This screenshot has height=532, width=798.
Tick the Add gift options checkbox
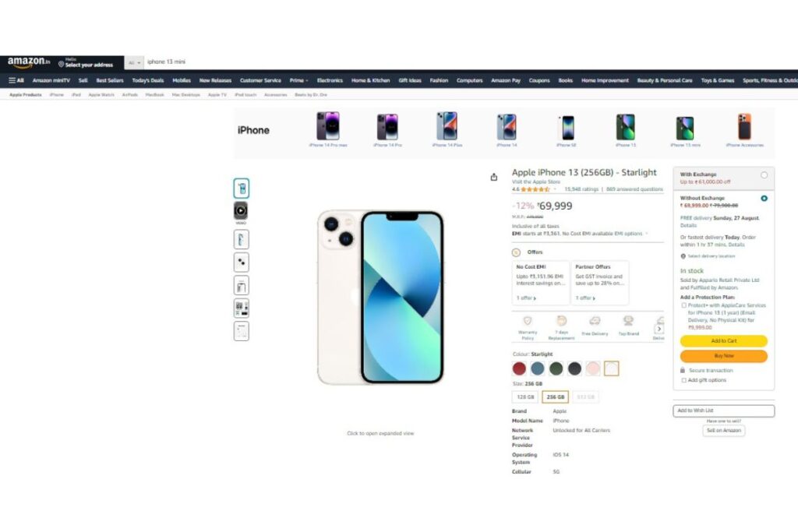click(683, 380)
